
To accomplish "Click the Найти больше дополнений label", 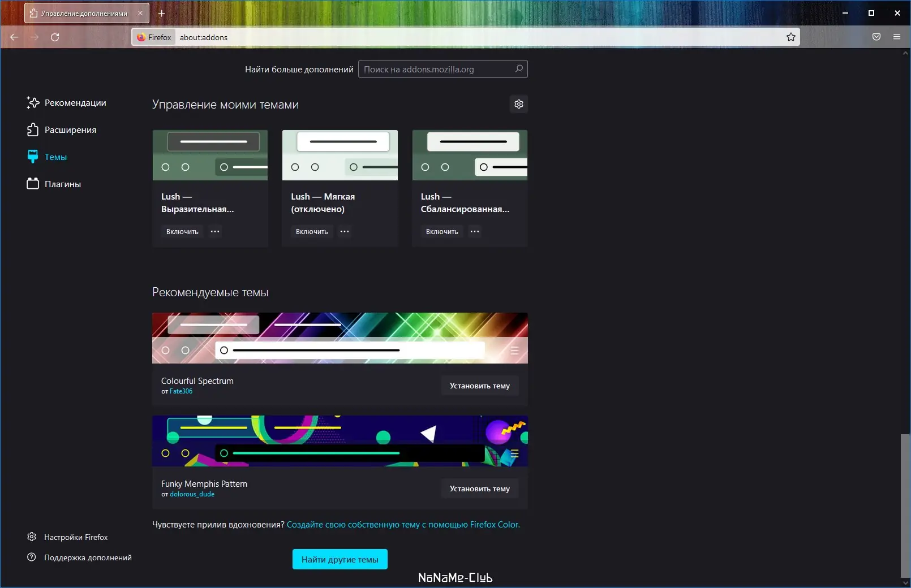I will [x=299, y=70].
